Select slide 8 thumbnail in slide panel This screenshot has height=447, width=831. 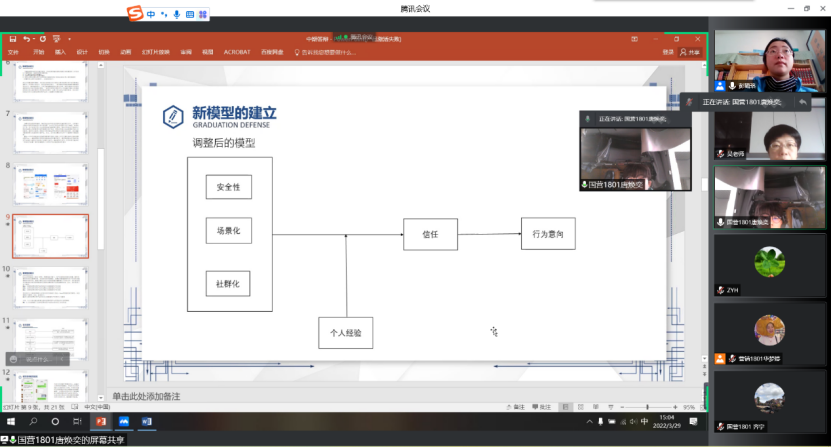tap(50, 184)
